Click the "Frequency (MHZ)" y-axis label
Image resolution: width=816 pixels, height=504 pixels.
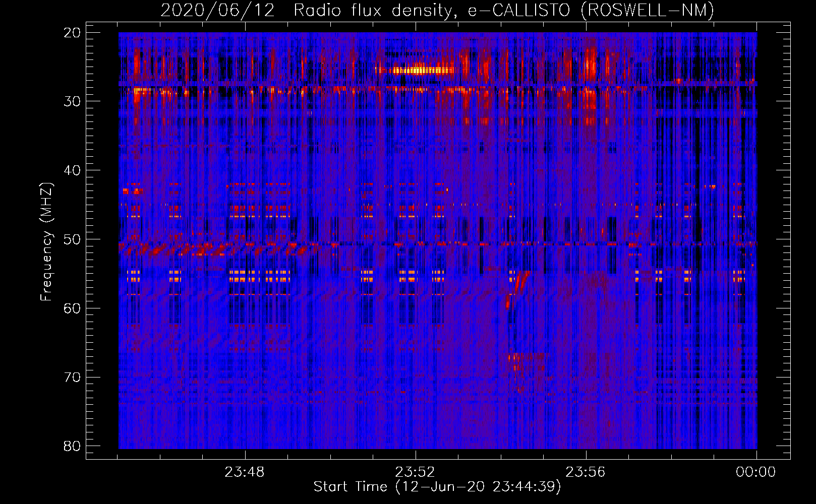[x=46, y=242]
